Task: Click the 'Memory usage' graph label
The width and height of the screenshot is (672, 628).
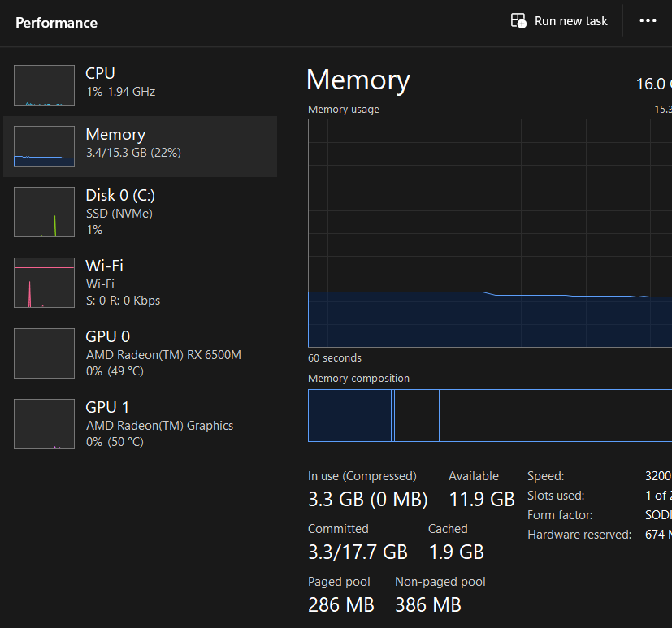Action: tap(343, 109)
